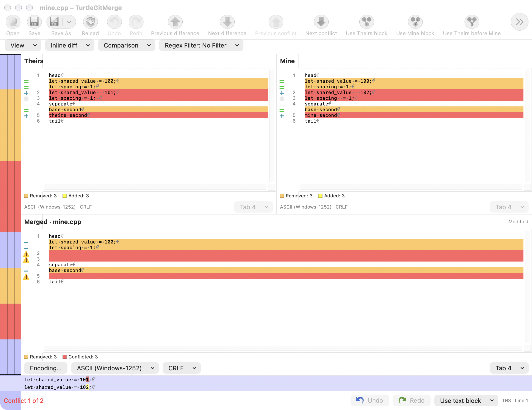
Task: Click conflict warning icon on Merged line 2
Action: click(26, 254)
